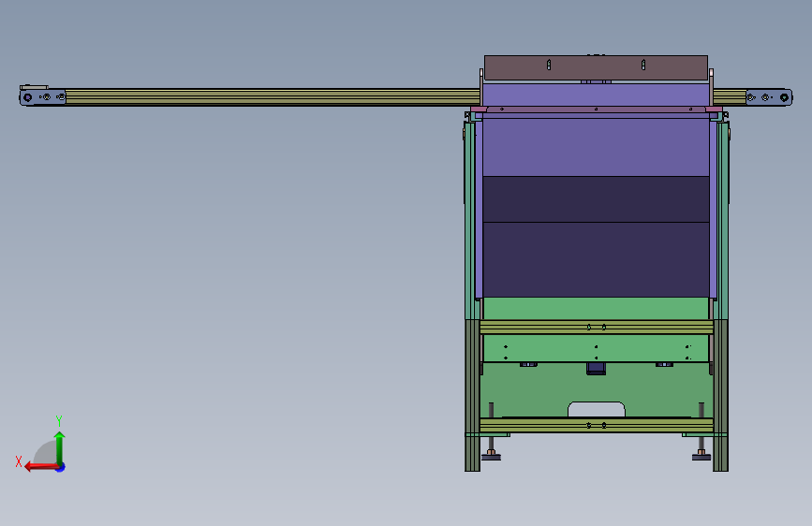The width and height of the screenshot is (812, 526).
Task: Select the lower, taller dark navy panel
Action: [x=596, y=260]
